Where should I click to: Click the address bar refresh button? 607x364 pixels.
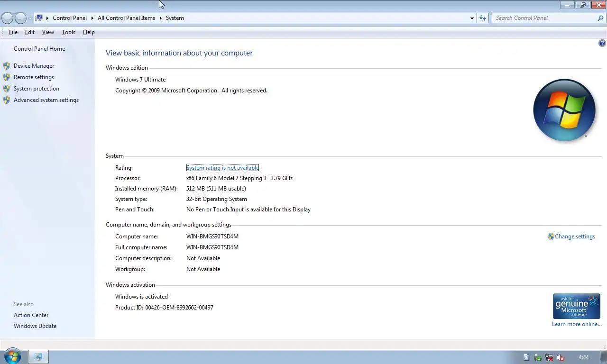point(483,18)
